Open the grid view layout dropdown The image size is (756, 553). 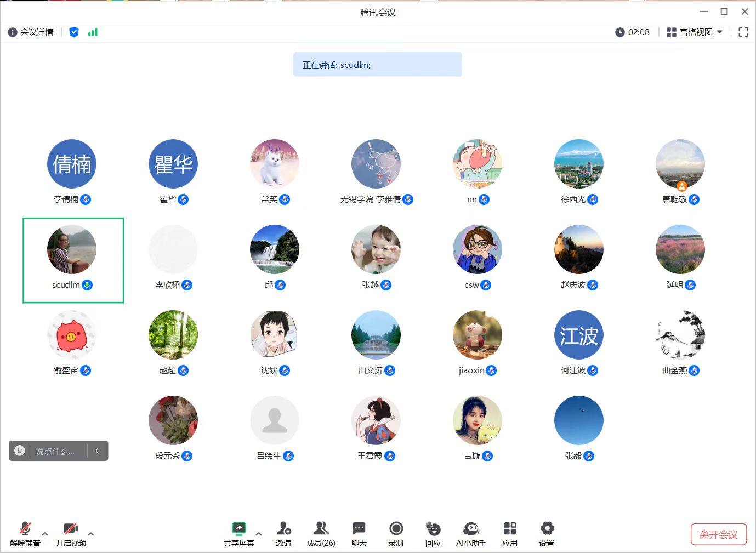(695, 32)
